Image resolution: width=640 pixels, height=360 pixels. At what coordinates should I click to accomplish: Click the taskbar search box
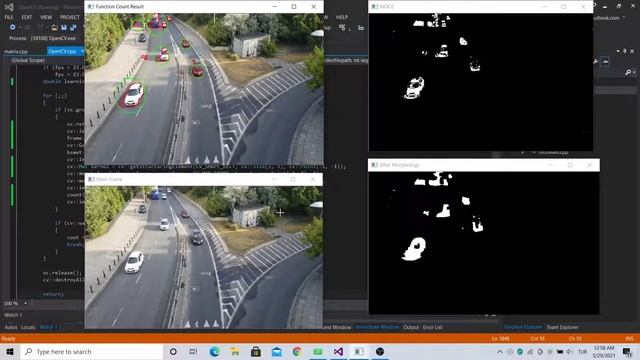[x=92, y=351]
